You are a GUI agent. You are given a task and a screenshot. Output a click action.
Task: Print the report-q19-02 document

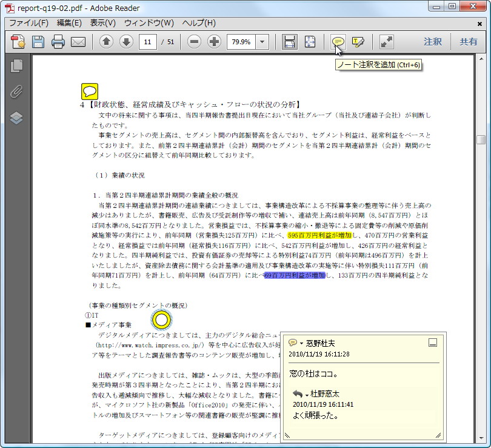pyautogui.click(x=56, y=42)
